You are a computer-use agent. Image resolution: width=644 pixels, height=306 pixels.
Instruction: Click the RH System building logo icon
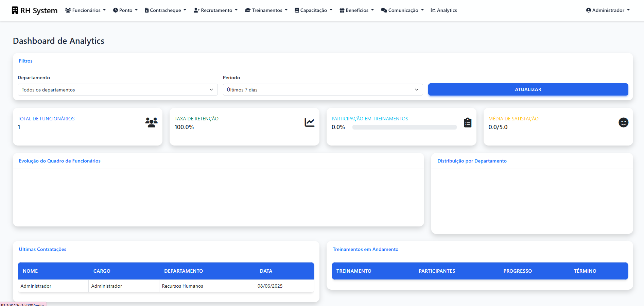tap(15, 11)
